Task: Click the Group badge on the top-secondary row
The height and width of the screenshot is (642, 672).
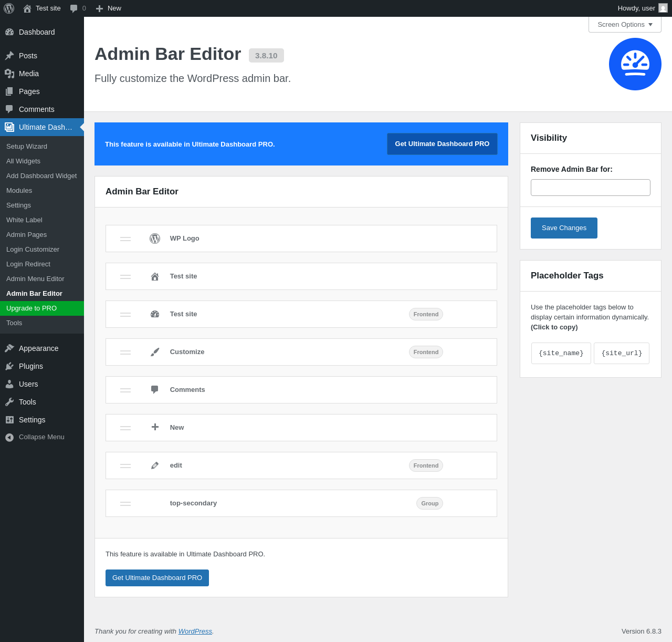Action: (429, 503)
